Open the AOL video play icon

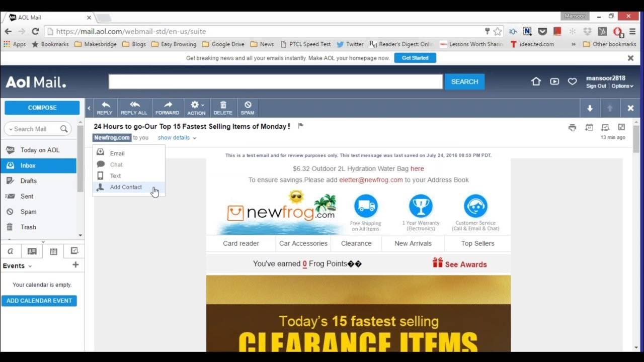click(554, 81)
